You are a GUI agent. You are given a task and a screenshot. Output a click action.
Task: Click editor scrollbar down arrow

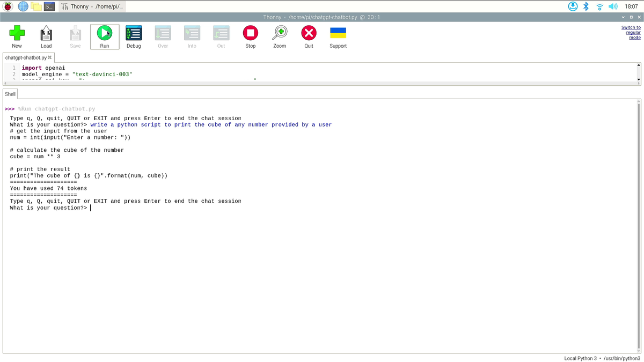[639, 79]
